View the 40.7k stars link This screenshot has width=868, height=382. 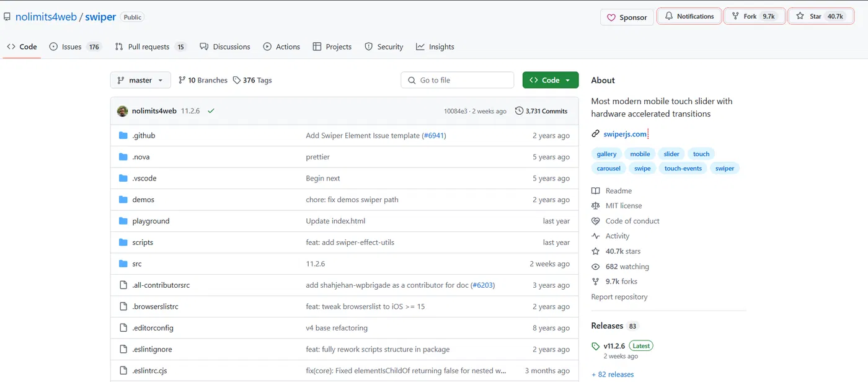point(623,251)
